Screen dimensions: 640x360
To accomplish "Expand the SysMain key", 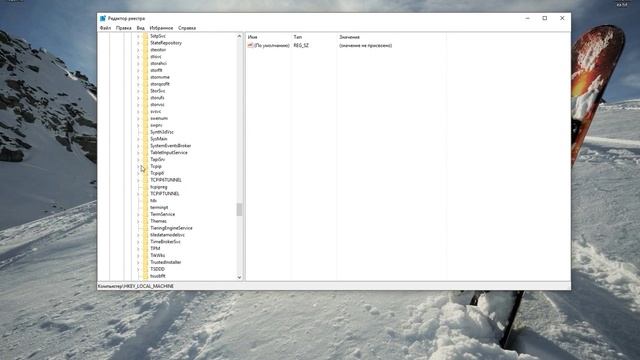I will tap(138, 139).
